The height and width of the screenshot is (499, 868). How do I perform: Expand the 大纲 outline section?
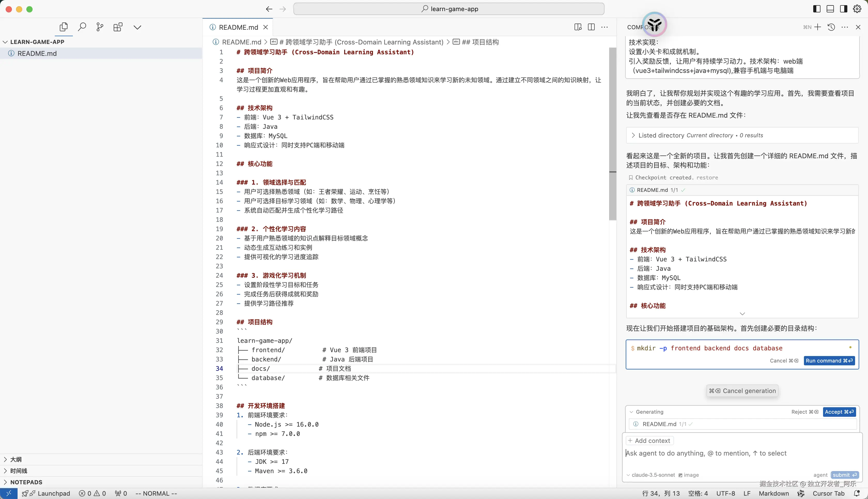point(16,459)
